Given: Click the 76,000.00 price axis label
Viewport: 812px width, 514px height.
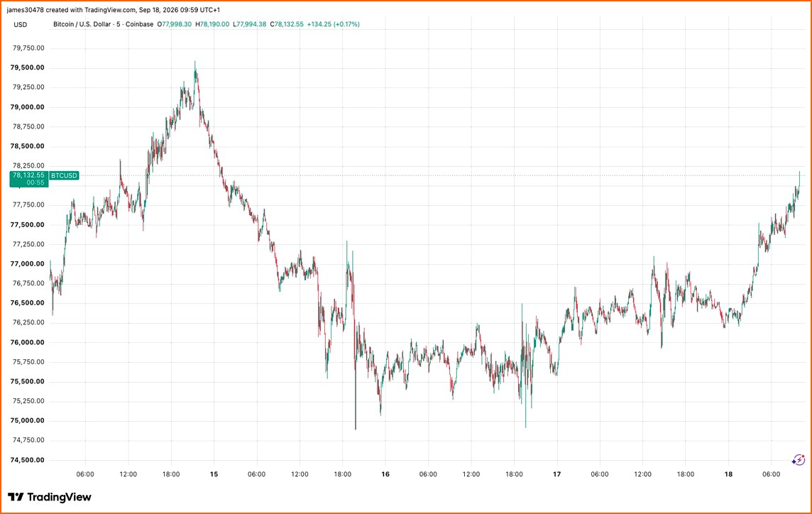Looking at the screenshot, I should pyautogui.click(x=28, y=342).
